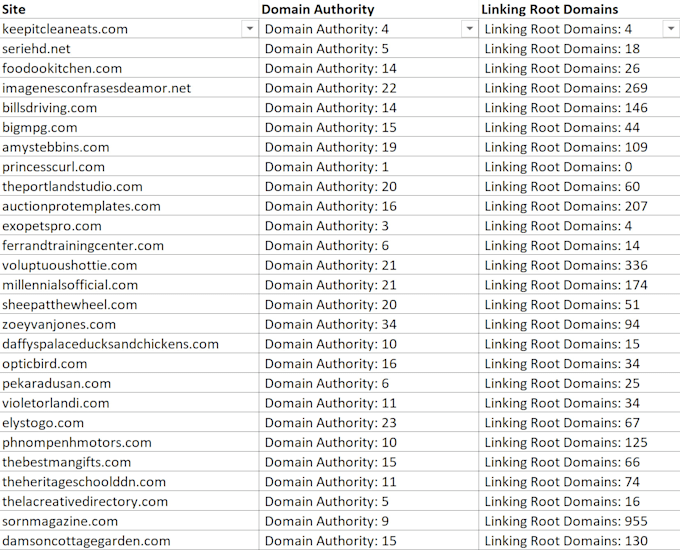Select the Linking Root Domains: 60 cell

(x=580, y=186)
